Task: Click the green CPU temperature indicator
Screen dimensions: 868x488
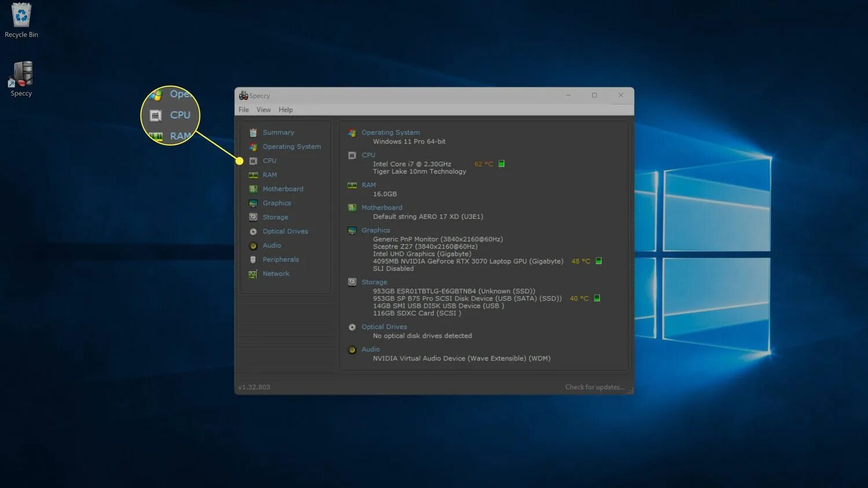Action: pos(502,164)
